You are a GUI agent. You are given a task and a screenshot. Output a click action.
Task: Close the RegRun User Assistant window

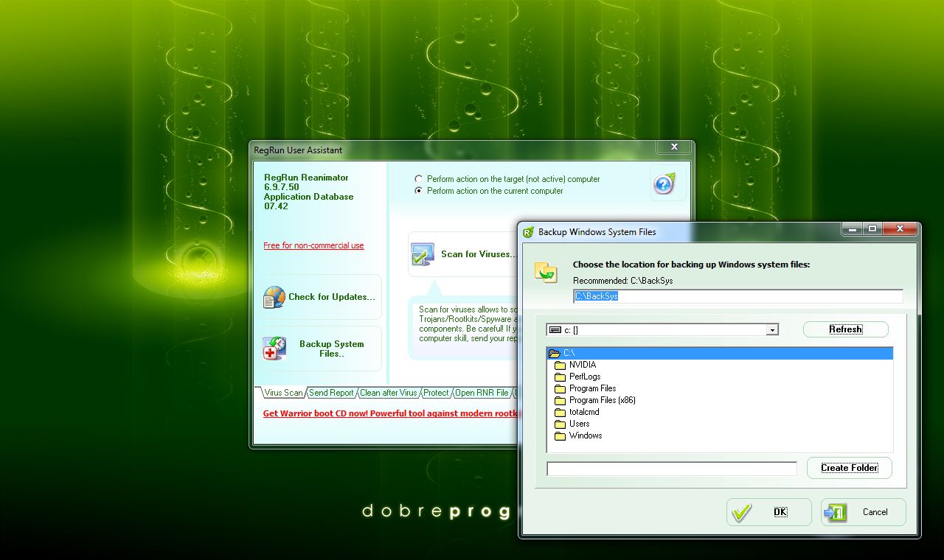pyautogui.click(x=674, y=147)
